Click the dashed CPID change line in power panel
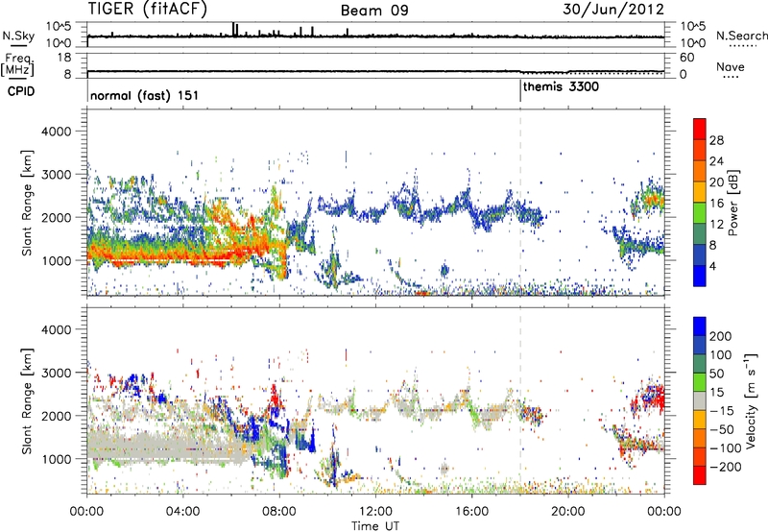Image resolution: width=768 pixels, height=532 pixels. 520,202
